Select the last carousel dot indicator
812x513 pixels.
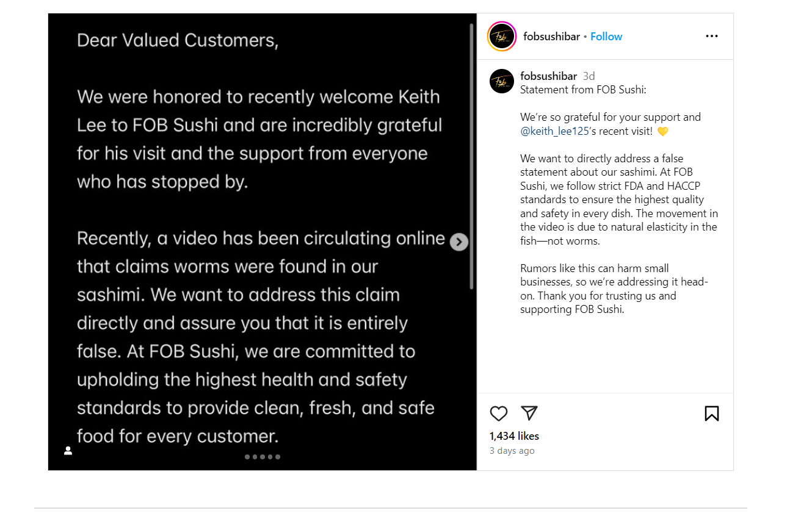[x=278, y=457]
